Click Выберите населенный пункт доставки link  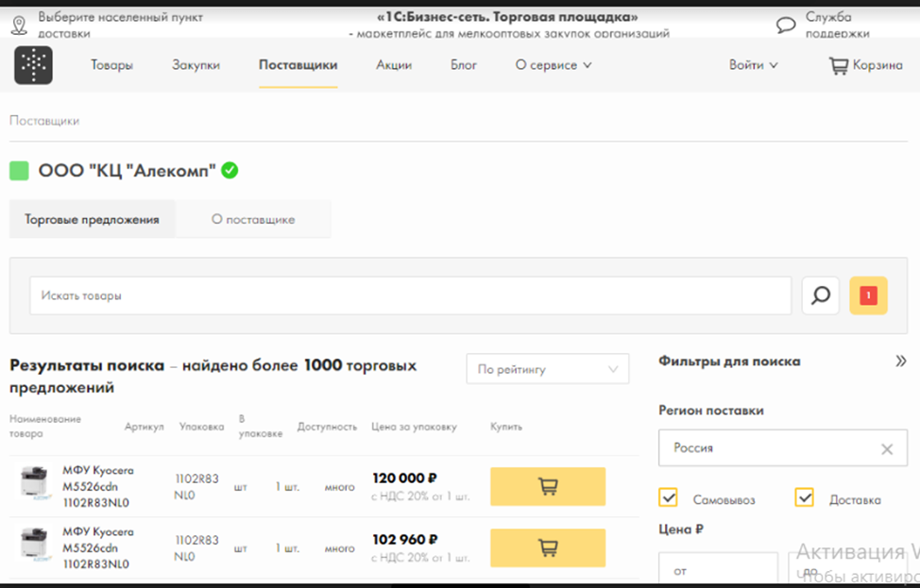tap(120, 25)
